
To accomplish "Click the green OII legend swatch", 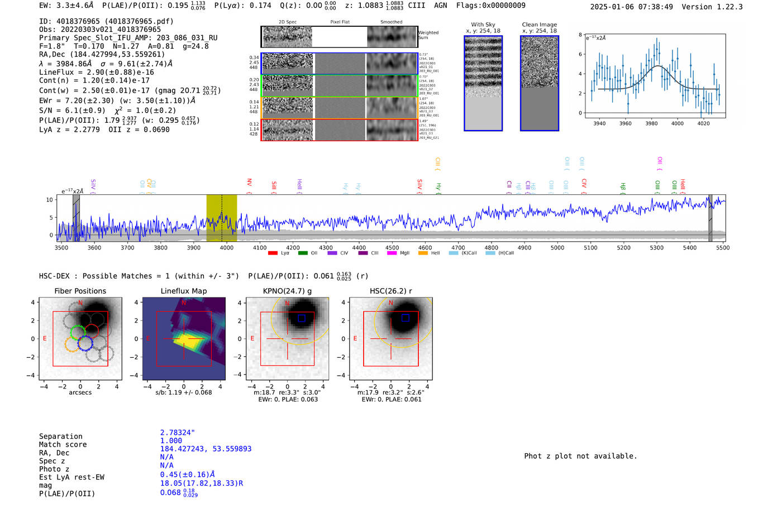I will click(303, 253).
